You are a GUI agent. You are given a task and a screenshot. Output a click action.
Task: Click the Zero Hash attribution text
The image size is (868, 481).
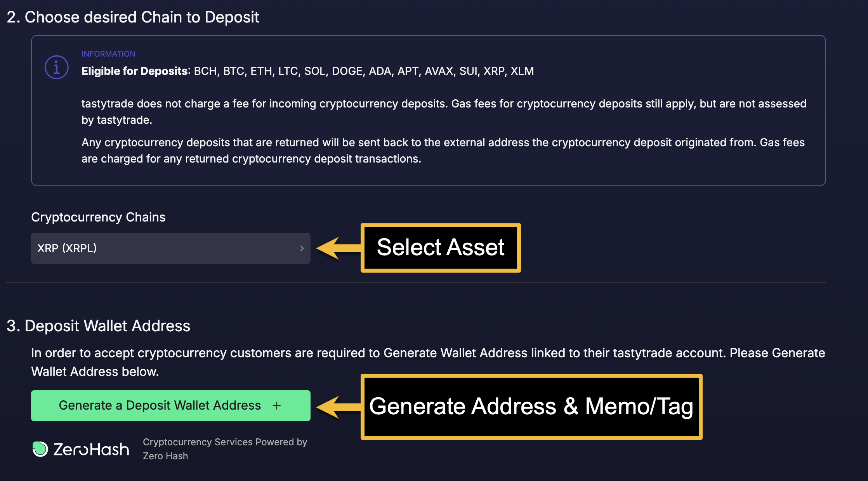(x=224, y=449)
